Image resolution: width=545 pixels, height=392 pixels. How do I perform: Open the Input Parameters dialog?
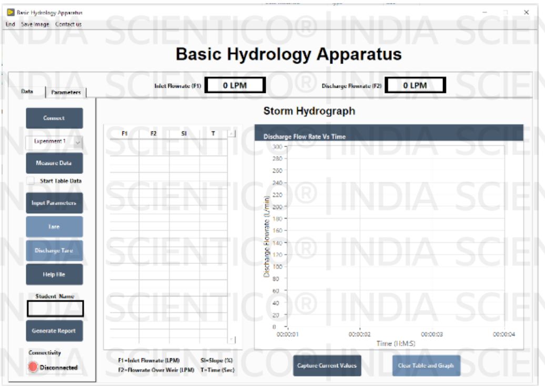(x=54, y=203)
